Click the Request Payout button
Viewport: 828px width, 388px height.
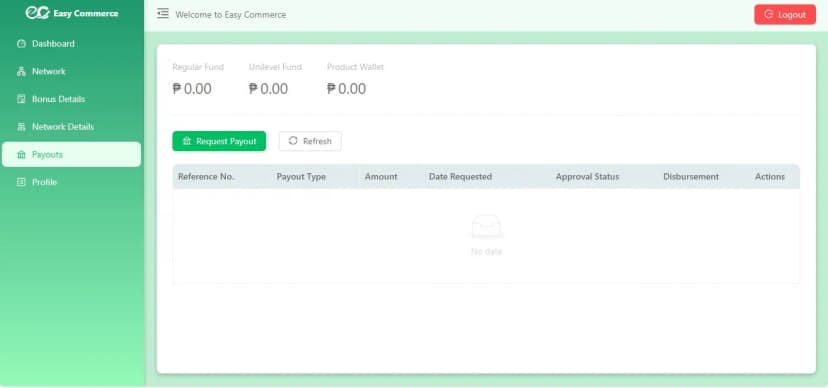[219, 141]
